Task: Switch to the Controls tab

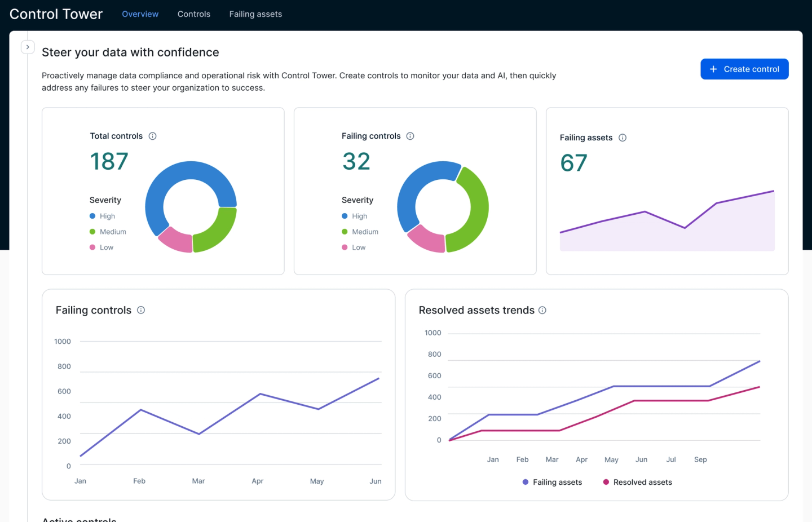Action: pos(194,14)
